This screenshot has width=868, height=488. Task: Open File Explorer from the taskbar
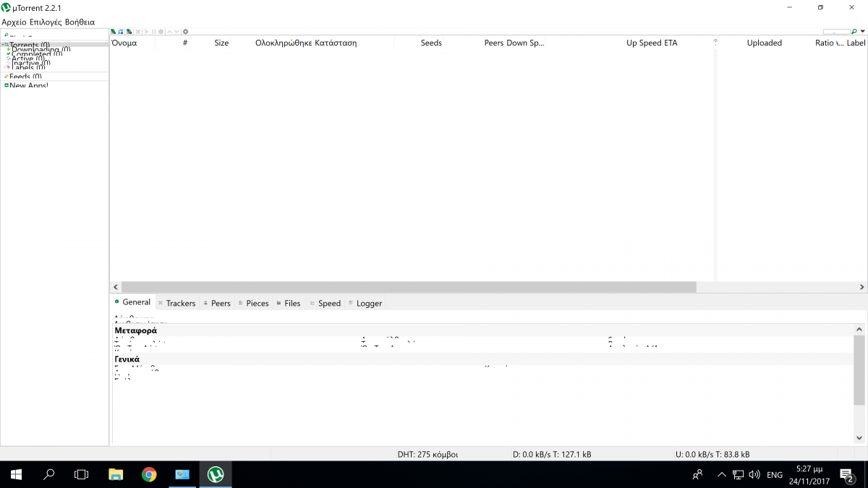(x=116, y=474)
